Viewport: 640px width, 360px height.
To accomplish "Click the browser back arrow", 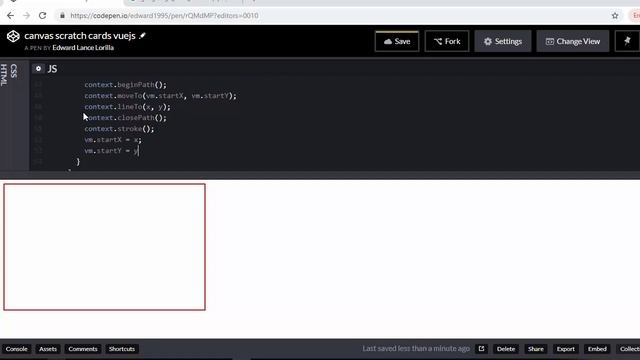I will [x=10, y=16].
